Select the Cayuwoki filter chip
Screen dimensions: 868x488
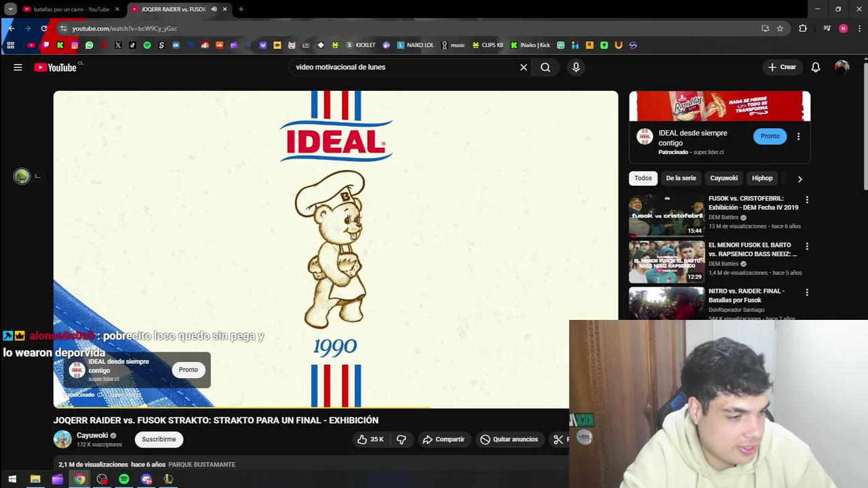(x=724, y=178)
